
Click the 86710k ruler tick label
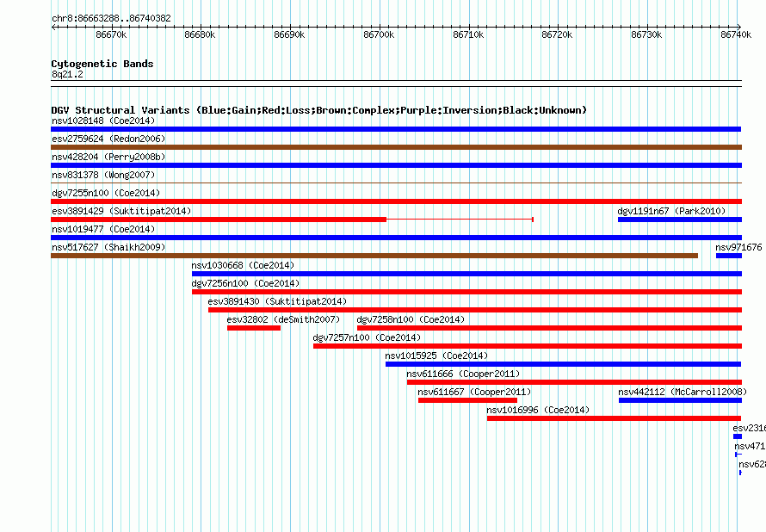[x=468, y=34]
